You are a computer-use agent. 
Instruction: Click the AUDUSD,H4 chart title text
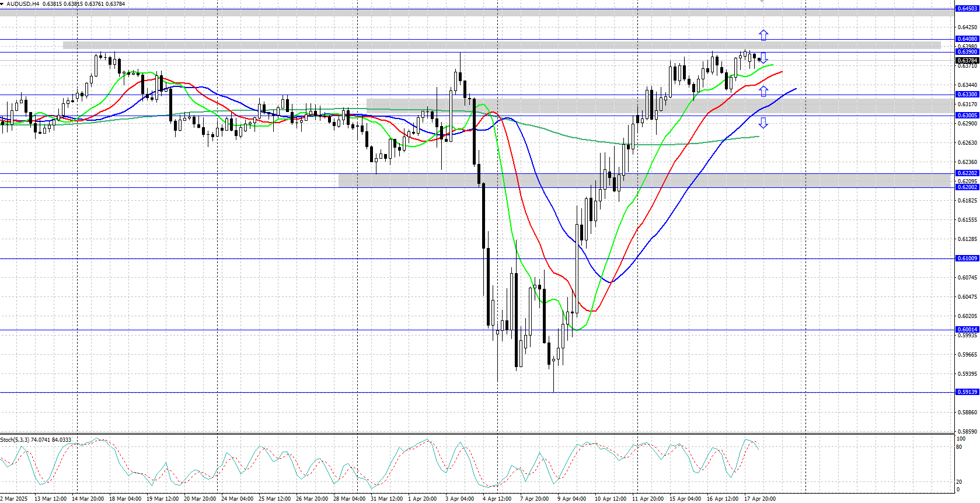pyautogui.click(x=23, y=4)
